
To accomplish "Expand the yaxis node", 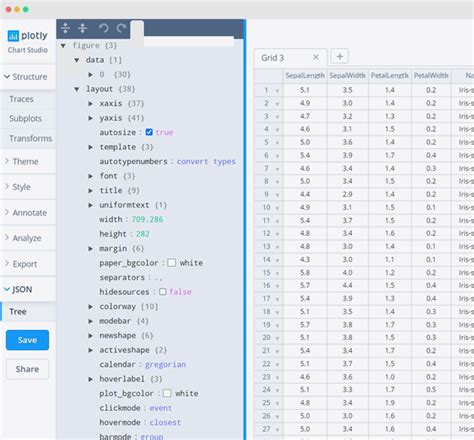I will [x=90, y=118].
